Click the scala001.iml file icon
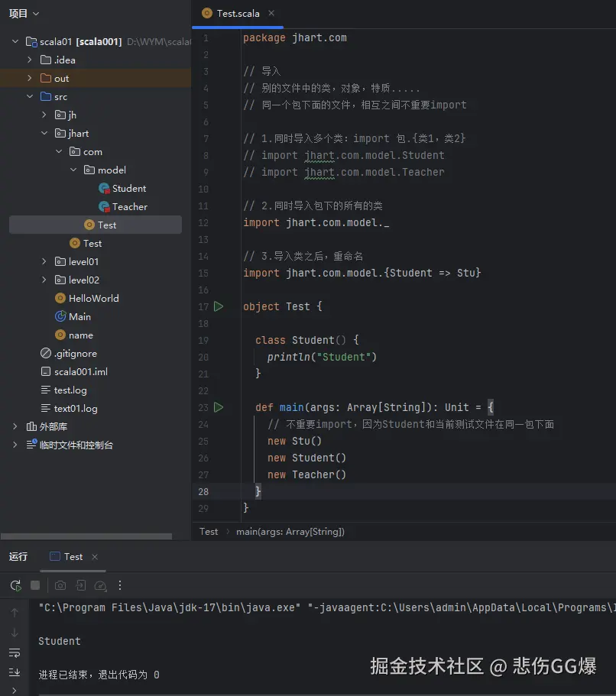This screenshot has height=696, width=616. coord(46,371)
